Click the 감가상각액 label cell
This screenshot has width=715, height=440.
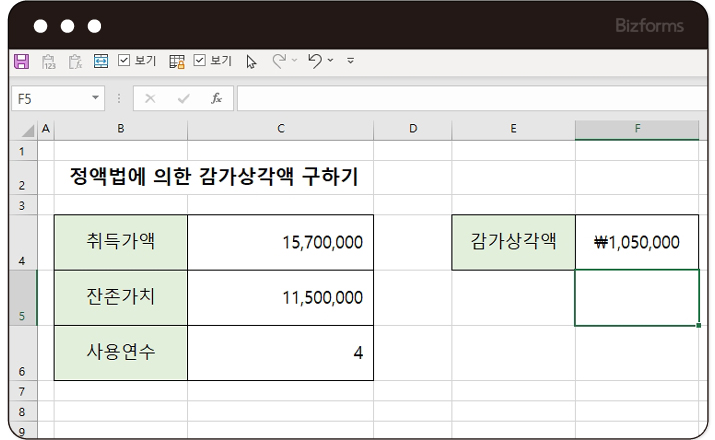pos(513,242)
